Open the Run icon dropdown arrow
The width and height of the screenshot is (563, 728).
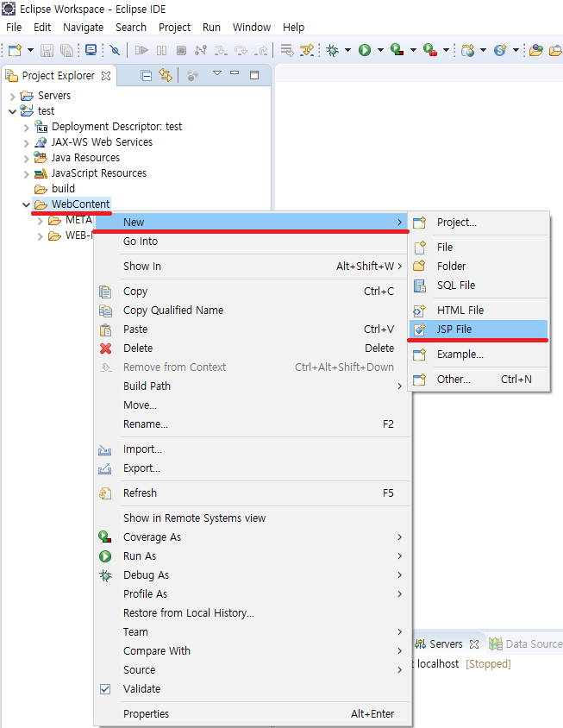coord(380,50)
